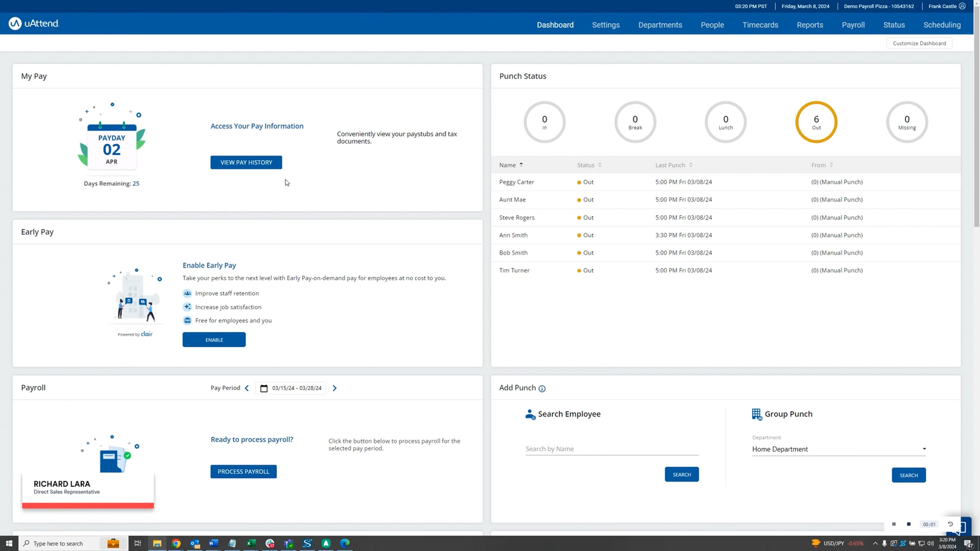This screenshot has width=980, height=551.
Task: Toggle sorting on the Name column
Action: (521, 164)
